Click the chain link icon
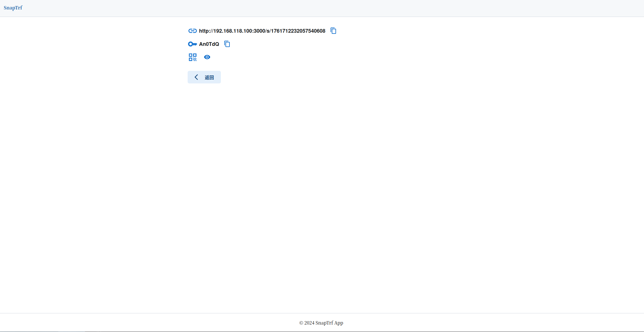 (x=193, y=31)
